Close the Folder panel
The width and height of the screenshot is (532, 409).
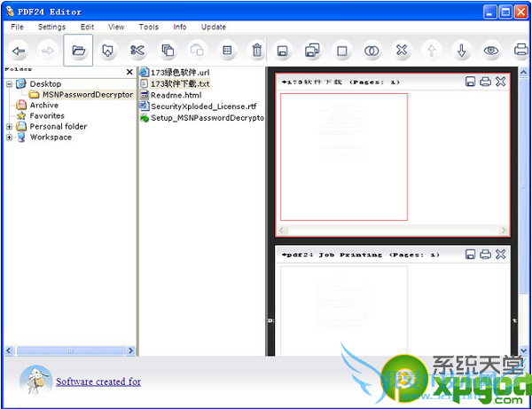[129, 72]
